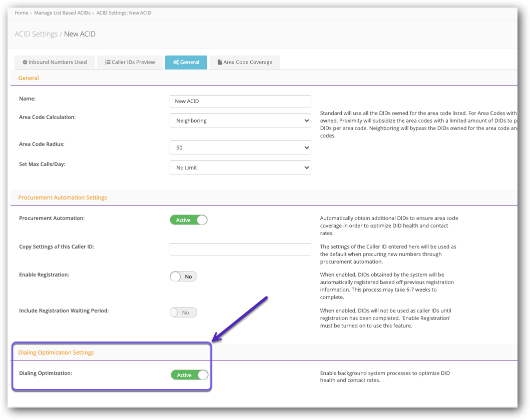Open the Set Max Calls/Day dropdown
Screen dimensions: 530x420
point(240,167)
